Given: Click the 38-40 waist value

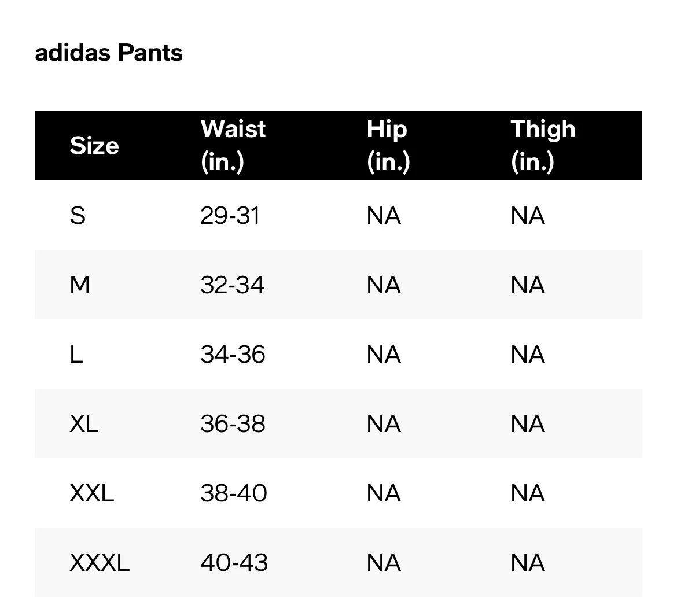Looking at the screenshot, I should point(234,493).
